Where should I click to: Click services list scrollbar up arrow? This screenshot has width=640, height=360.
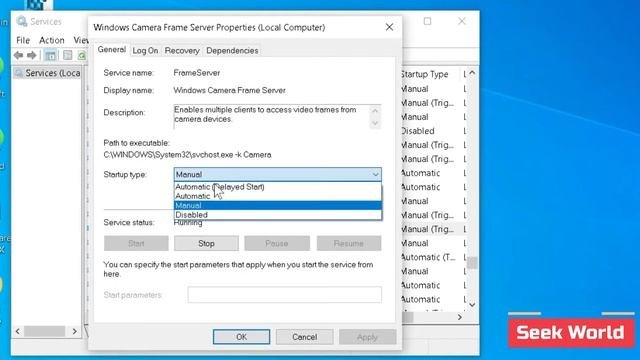tap(472, 73)
